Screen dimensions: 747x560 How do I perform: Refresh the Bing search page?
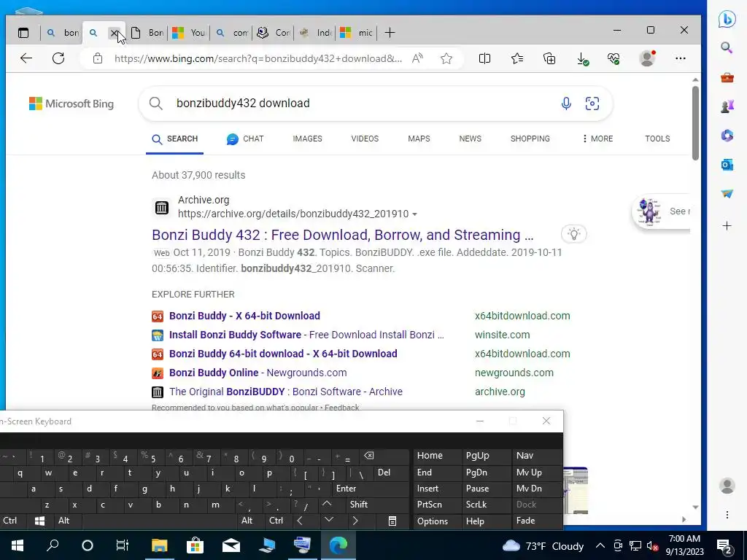58,58
